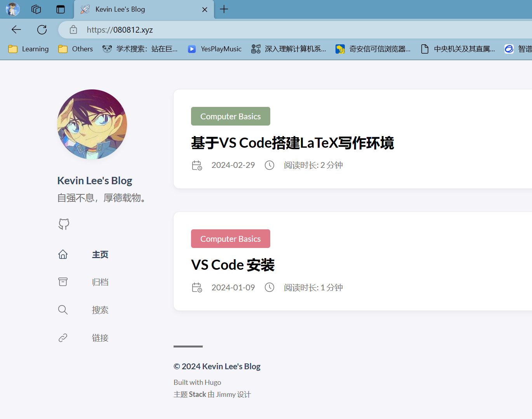This screenshot has width=532, height=419.
Task: Select the 归档 archive menu item
Action: pyautogui.click(x=100, y=282)
